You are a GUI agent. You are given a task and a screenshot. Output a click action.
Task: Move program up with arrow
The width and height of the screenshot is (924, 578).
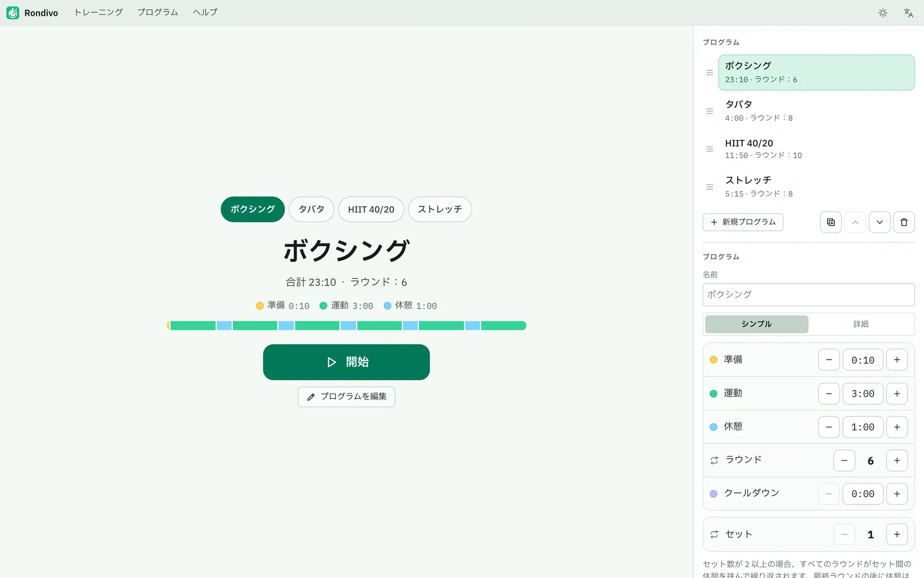point(855,222)
